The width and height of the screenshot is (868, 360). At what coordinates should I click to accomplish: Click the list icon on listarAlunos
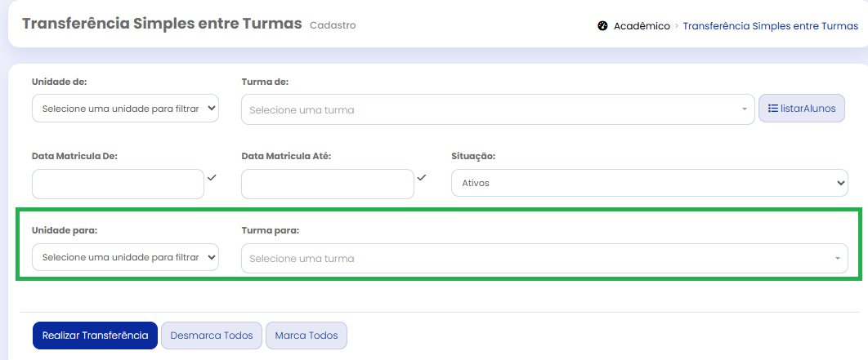pyautogui.click(x=772, y=108)
